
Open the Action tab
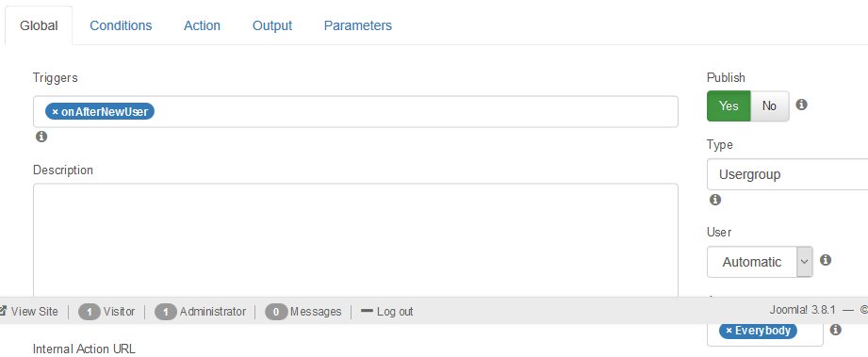tap(202, 25)
